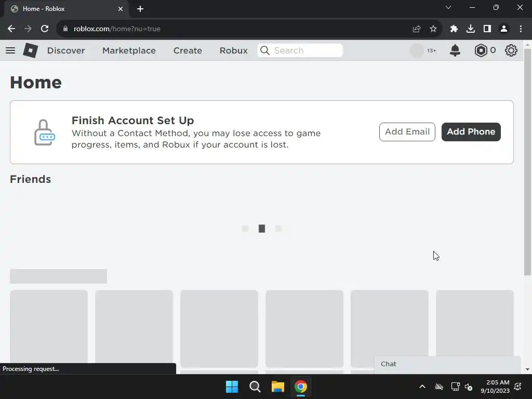The height and width of the screenshot is (399, 532).
Task: Open the Chat panel
Action: click(447, 364)
